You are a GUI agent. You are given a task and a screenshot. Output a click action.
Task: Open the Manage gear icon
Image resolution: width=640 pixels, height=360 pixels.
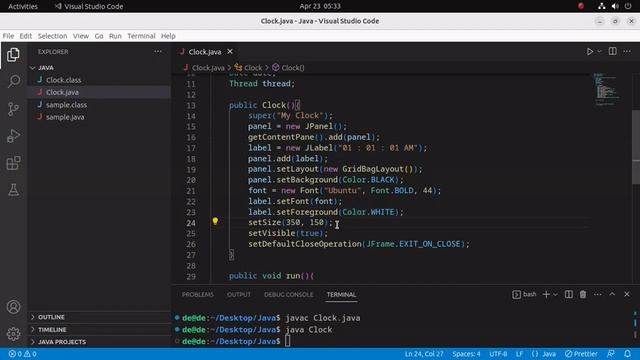13,333
